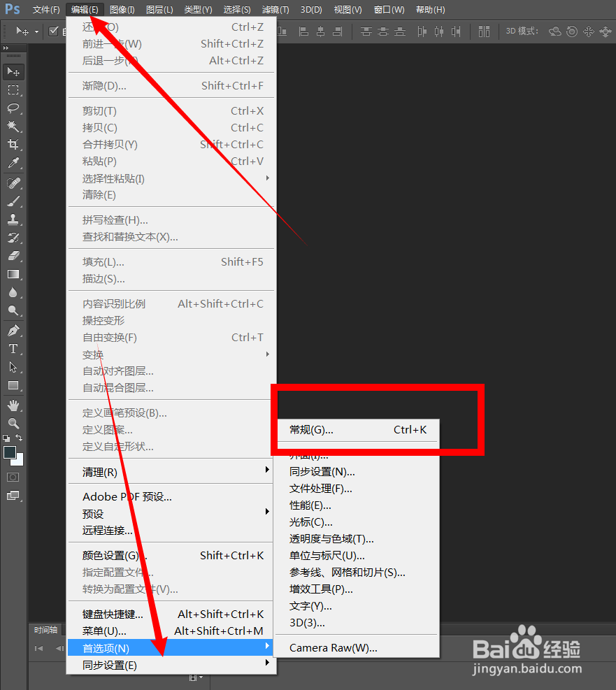The image size is (616, 690).
Task: Select the Lasso tool
Action: [13, 108]
